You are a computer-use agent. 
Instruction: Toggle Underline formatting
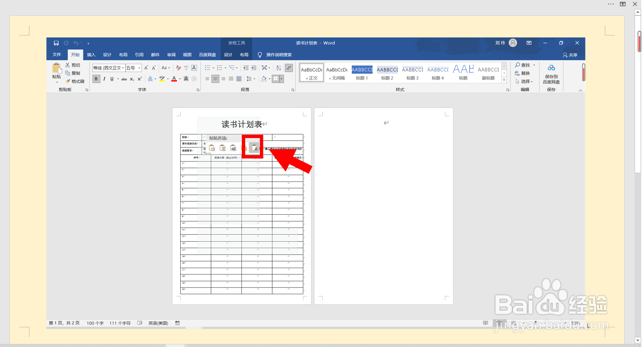tap(112, 79)
